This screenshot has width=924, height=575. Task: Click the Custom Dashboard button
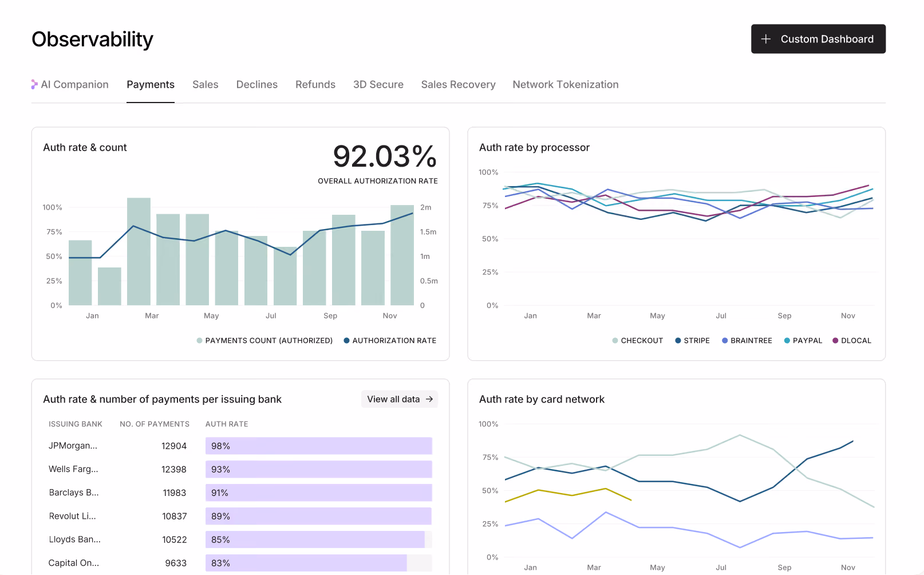(x=818, y=39)
